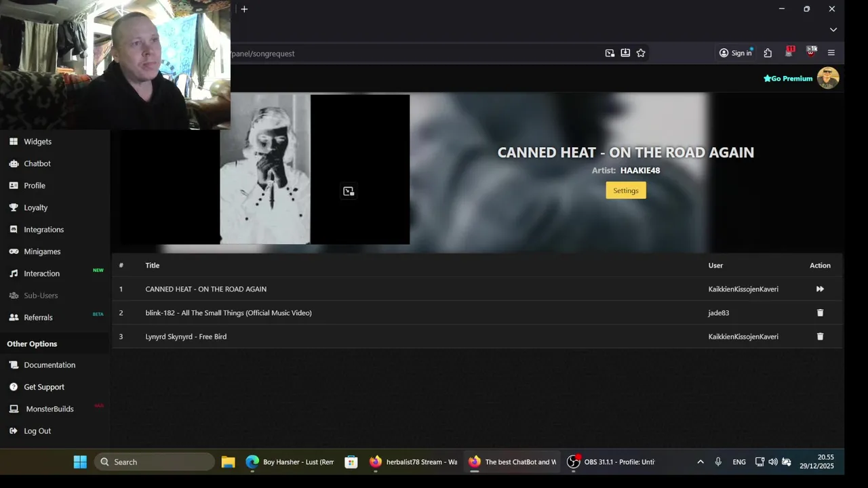Open a new browser tab with plus
This screenshot has width=868, height=488.
pos(244,9)
